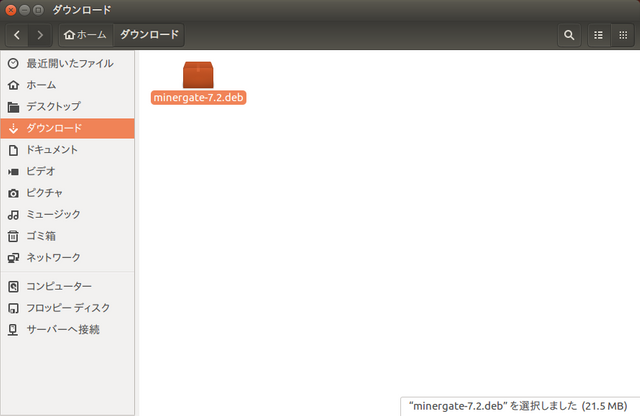Open ピクチャ in the sidebar
The width and height of the screenshot is (640, 416).
tap(67, 193)
